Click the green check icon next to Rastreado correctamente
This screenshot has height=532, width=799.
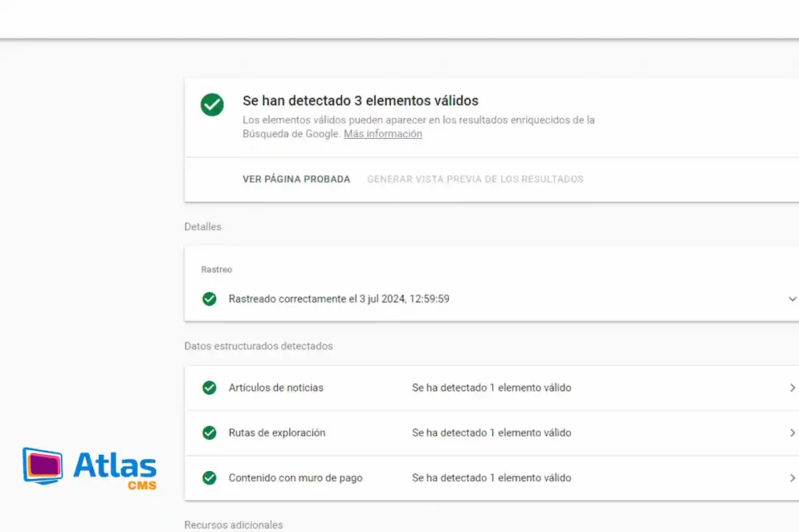(209, 299)
